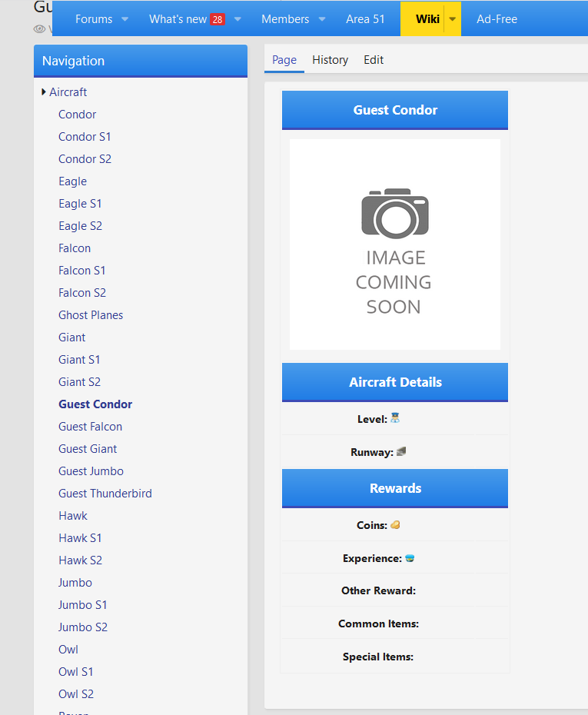Click the Rewards section header
Screen dimensions: 588x715
395,488
